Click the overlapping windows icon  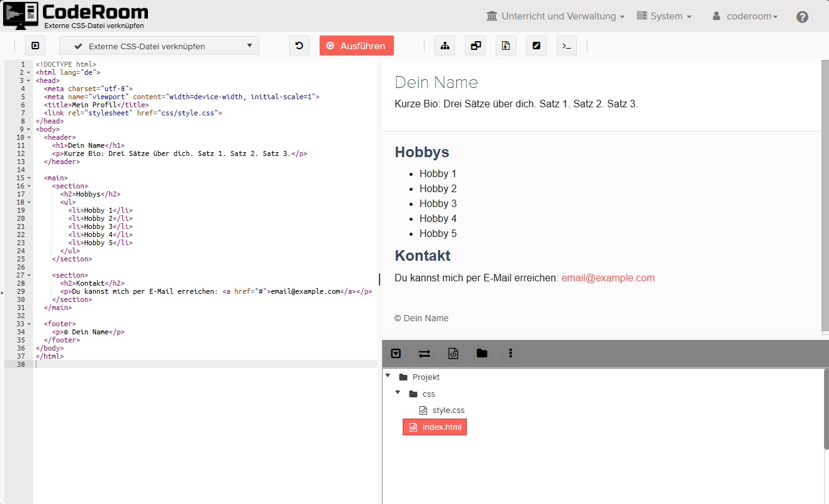(475, 46)
